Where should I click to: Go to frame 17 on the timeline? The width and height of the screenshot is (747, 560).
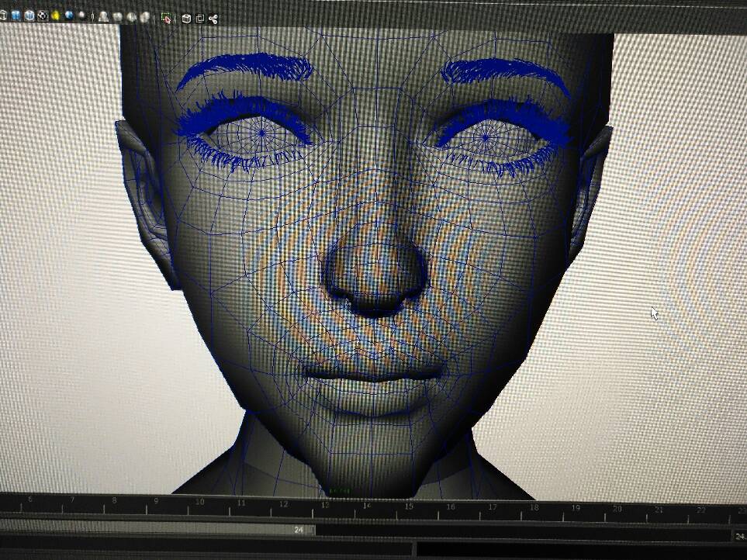493,507
